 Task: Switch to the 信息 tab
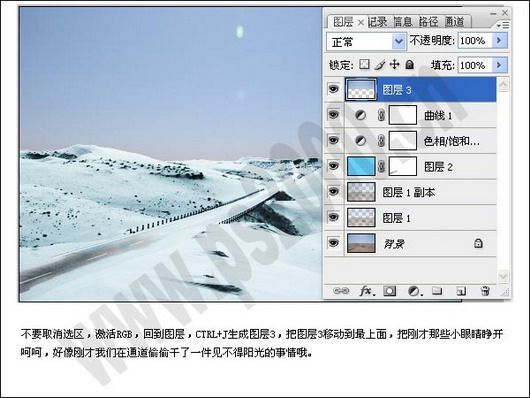[403, 22]
